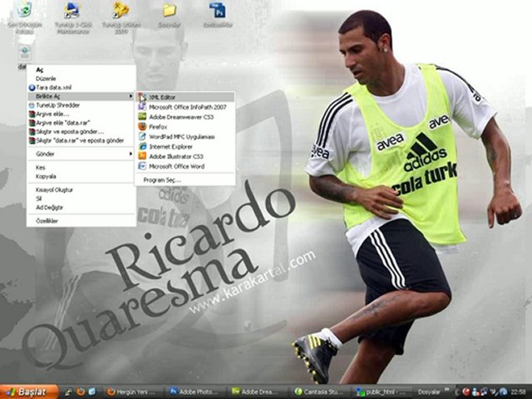Expand the Dosyalar toolbar chevron
This screenshot has height=399, width=532.
447,390
